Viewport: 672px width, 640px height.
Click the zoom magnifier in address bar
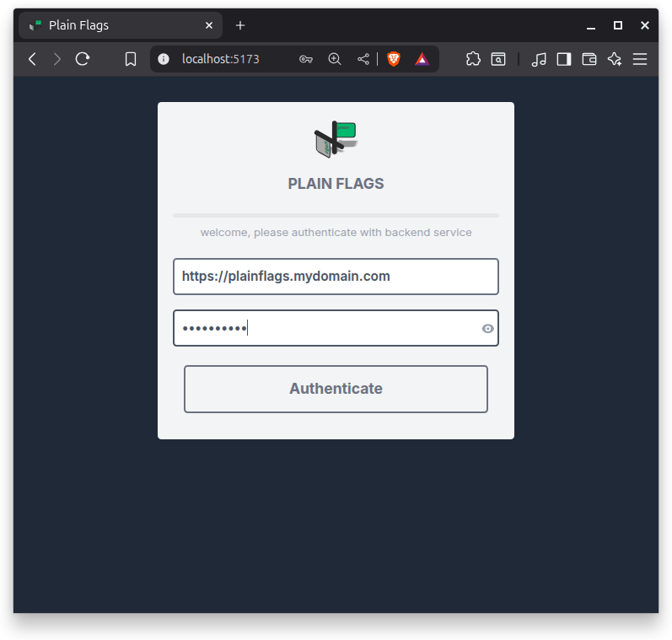coord(335,59)
